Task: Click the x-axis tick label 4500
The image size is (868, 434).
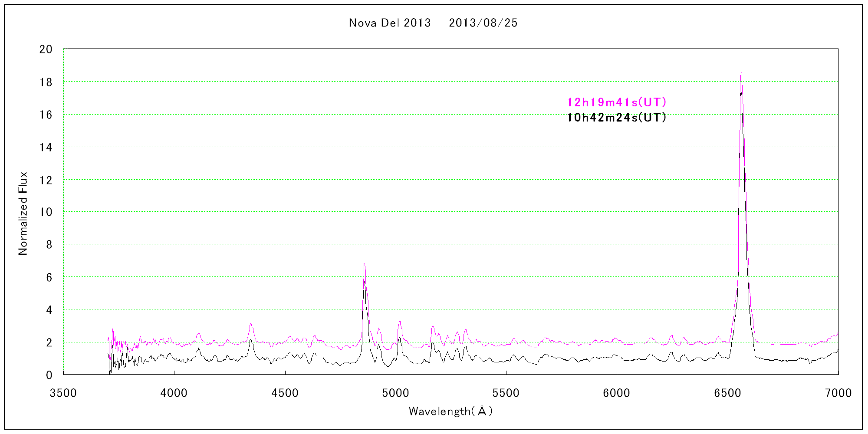Action: [x=285, y=393]
